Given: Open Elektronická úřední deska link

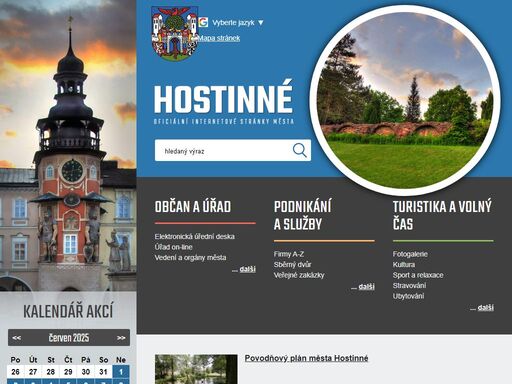Looking at the screenshot, I should coord(194,236).
